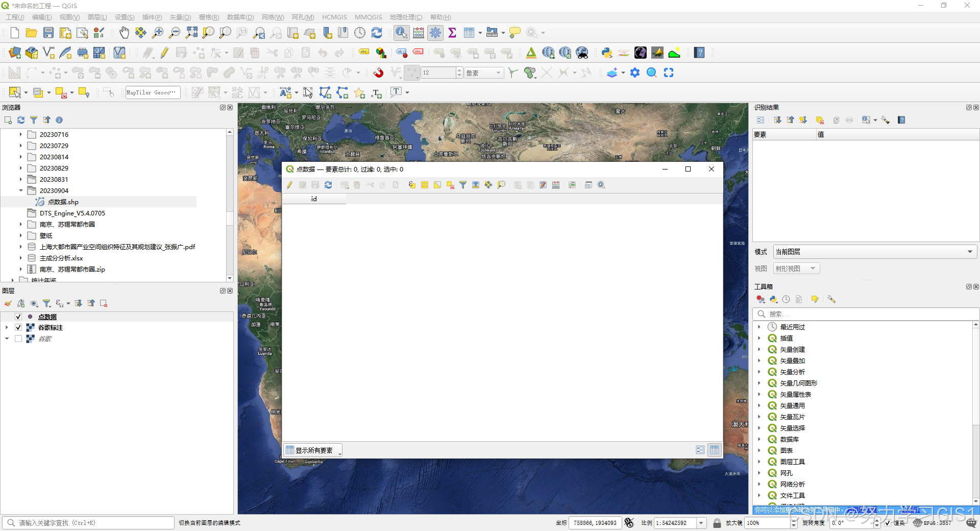Open the 工程 menu
The image size is (980, 531).
[15, 17]
